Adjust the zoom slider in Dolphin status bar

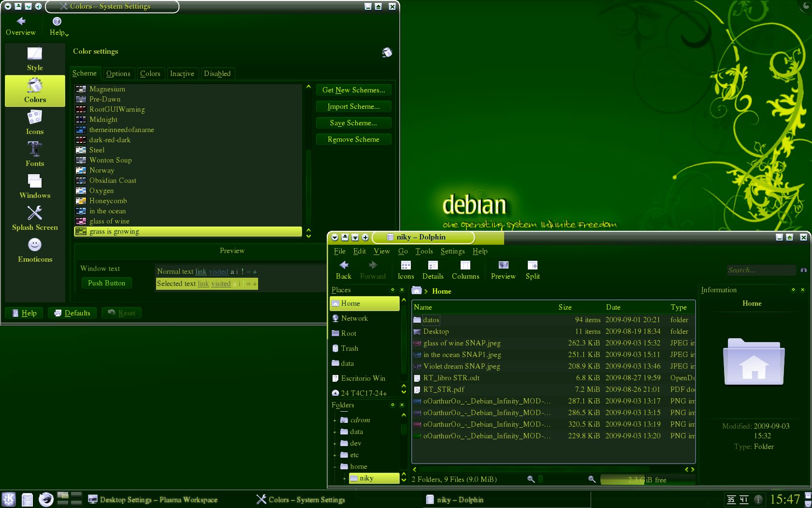(561, 479)
